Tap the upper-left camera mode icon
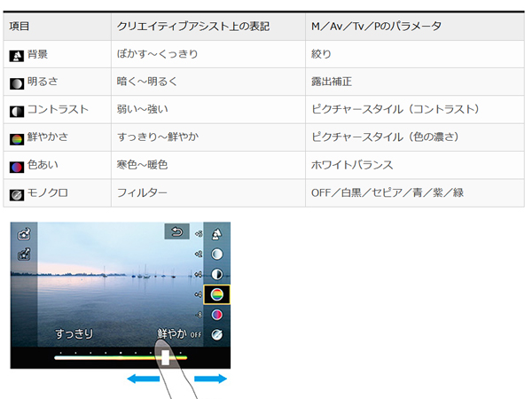The height and width of the screenshot is (399, 532). click(x=24, y=234)
